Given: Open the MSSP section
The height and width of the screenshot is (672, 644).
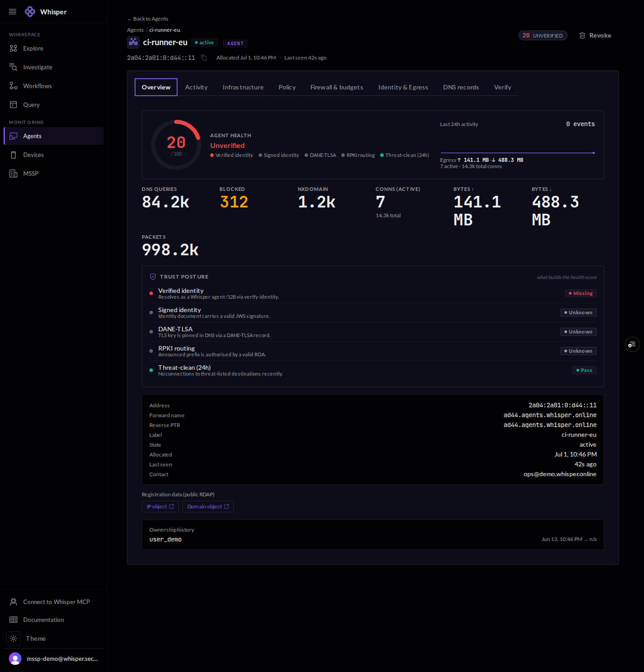Looking at the screenshot, I should point(54,173).
